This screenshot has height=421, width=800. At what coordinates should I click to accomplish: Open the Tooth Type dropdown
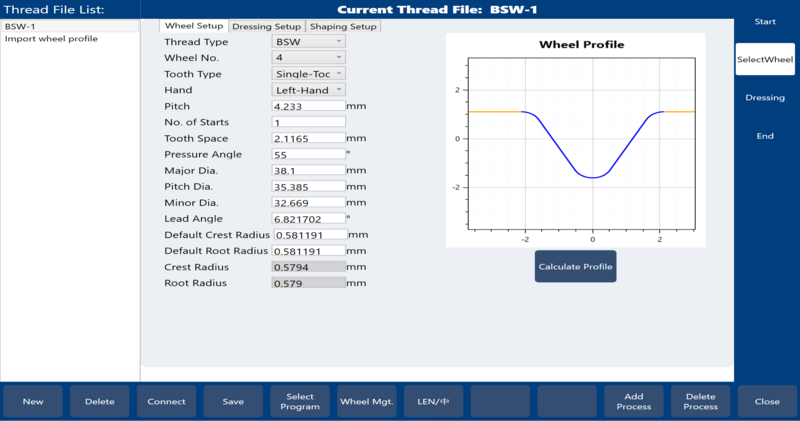pos(309,74)
